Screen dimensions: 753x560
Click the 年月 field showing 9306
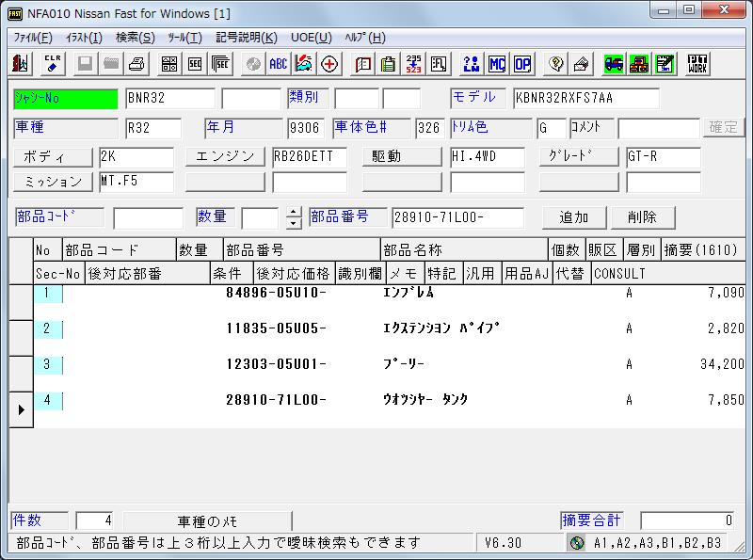click(x=306, y=128)
